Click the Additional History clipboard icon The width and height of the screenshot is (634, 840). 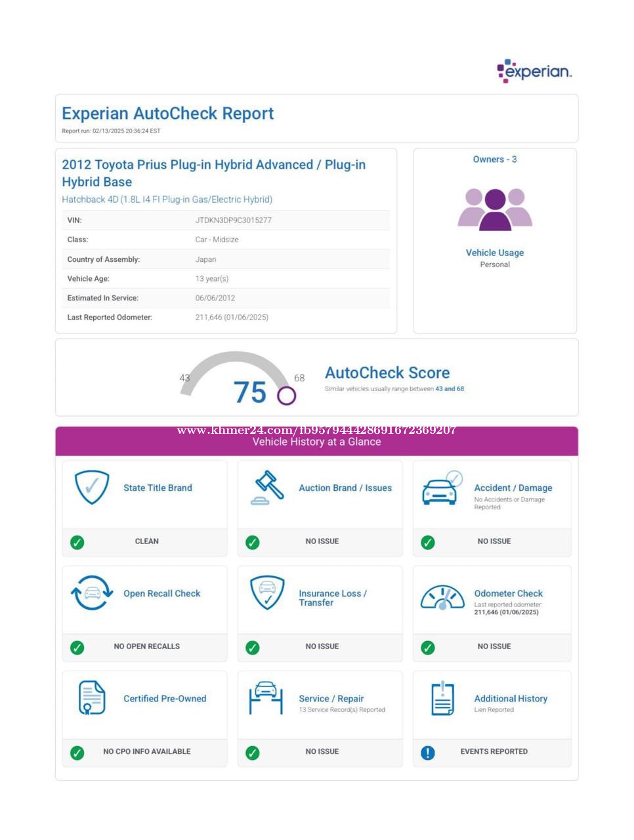pos(442,698)
